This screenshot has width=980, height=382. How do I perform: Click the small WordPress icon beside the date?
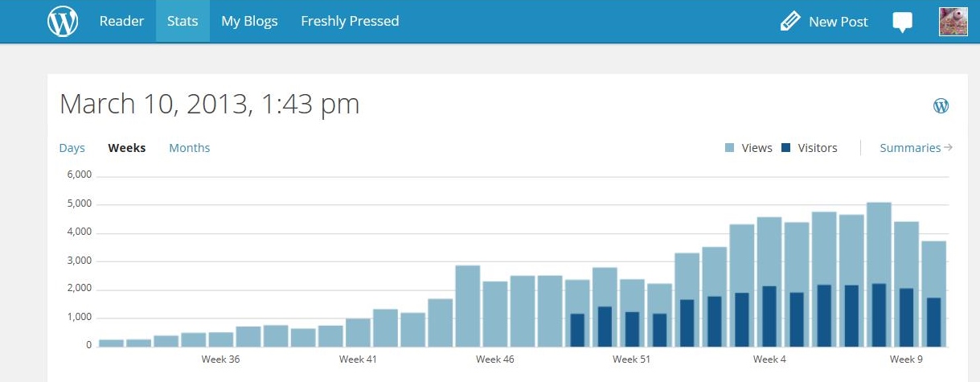[x=941, y=105]
